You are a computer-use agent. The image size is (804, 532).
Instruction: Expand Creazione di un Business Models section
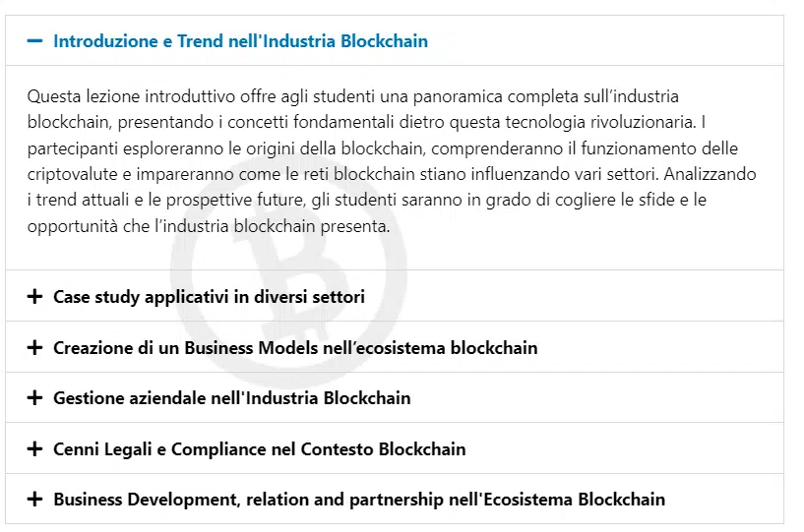pyautogui.click(x=295, y=348)
